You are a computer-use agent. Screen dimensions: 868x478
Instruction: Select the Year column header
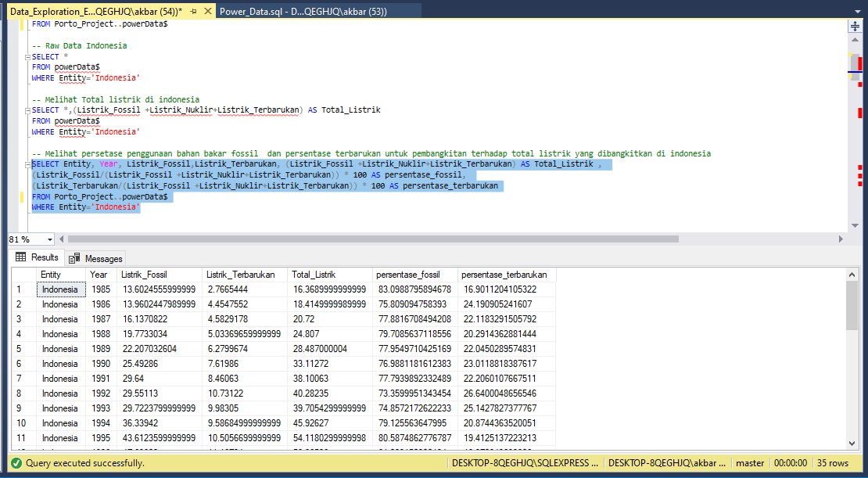(x=102, y=275)
